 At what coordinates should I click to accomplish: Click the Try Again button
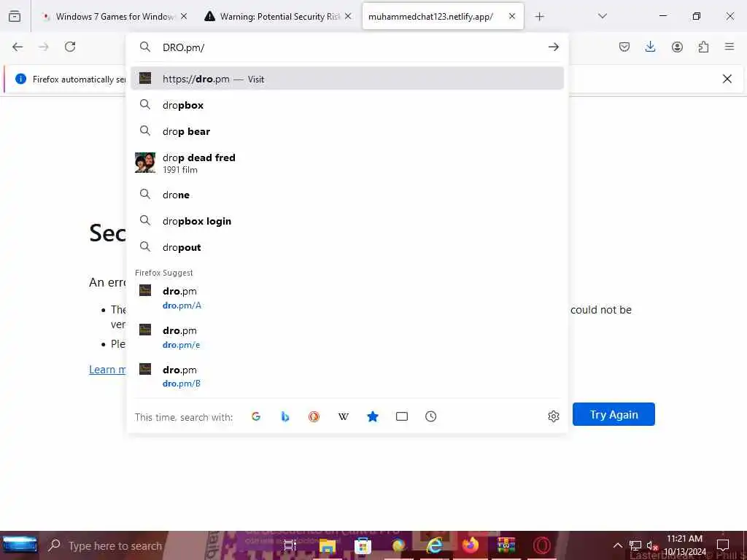point(614,414)
